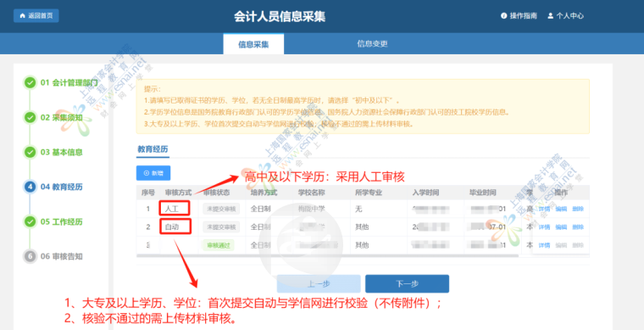Click the 个人中心 user icon
644x330 pixels.
click(550, 16)
